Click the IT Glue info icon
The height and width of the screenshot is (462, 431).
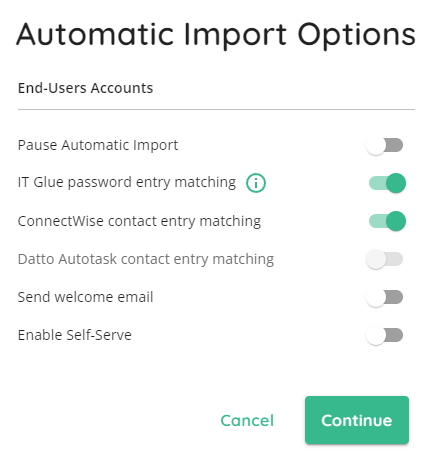[256, 183]
